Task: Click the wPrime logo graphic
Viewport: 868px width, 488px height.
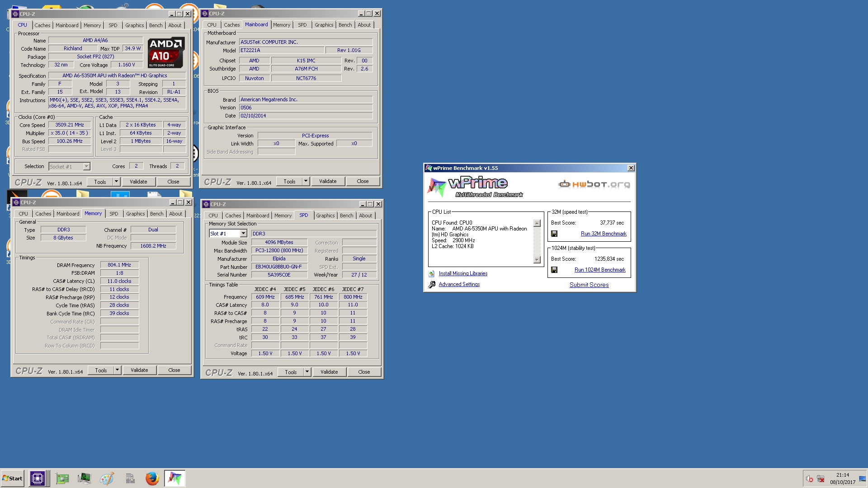Action: [x=475, y=187]
